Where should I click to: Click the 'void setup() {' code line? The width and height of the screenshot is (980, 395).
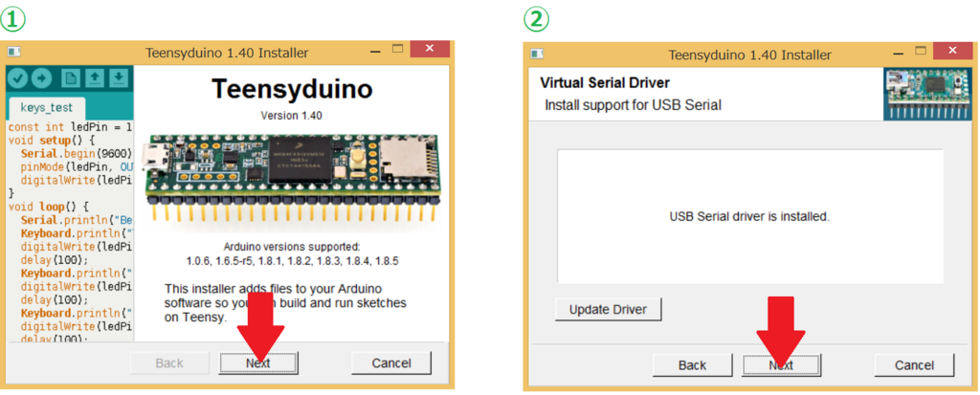(52, 140)
